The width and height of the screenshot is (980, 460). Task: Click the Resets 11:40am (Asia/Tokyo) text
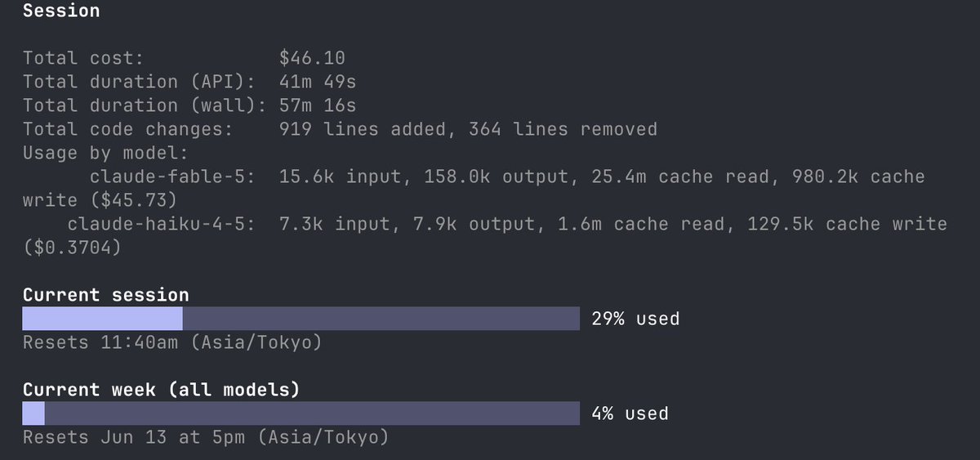tap(172, 342)
